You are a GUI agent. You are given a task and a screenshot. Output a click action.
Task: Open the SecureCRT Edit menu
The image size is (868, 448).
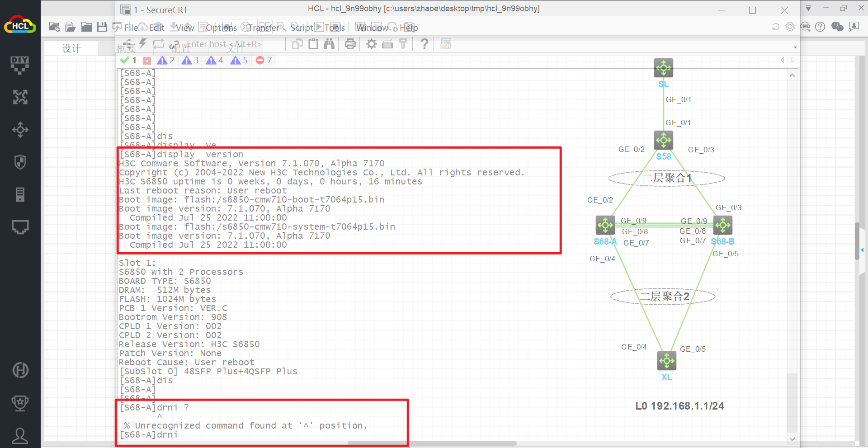click(x=156, y=28)
